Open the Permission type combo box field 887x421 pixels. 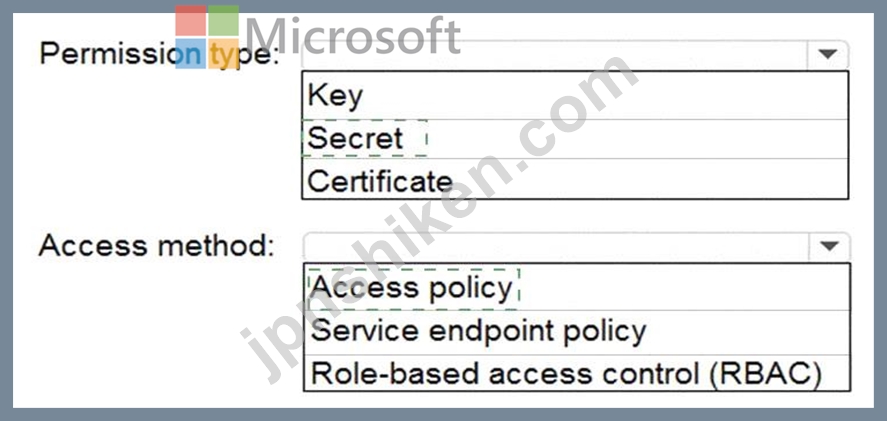pyautogui.click(x=575, y=55)
